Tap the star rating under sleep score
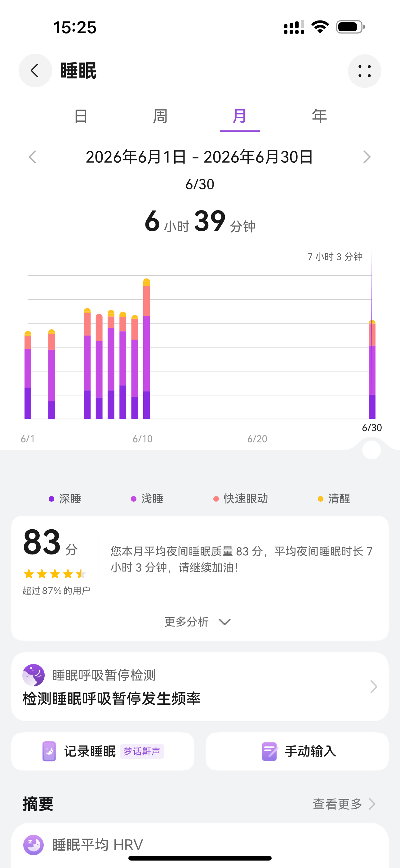400x868 pixels. click(55, 573)
